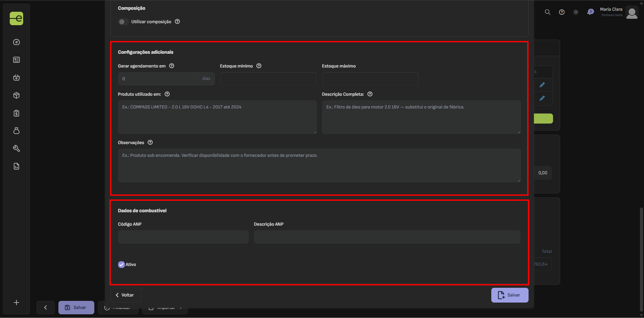The width and height of the screenshot is (644, 318).
Task: Click into the Descrição Completa textarea
Action: pyautogui.click(x=421, y=117)
